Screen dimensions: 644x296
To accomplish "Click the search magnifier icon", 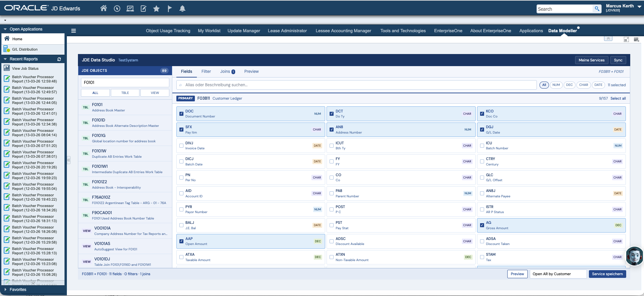I will 597,9.
